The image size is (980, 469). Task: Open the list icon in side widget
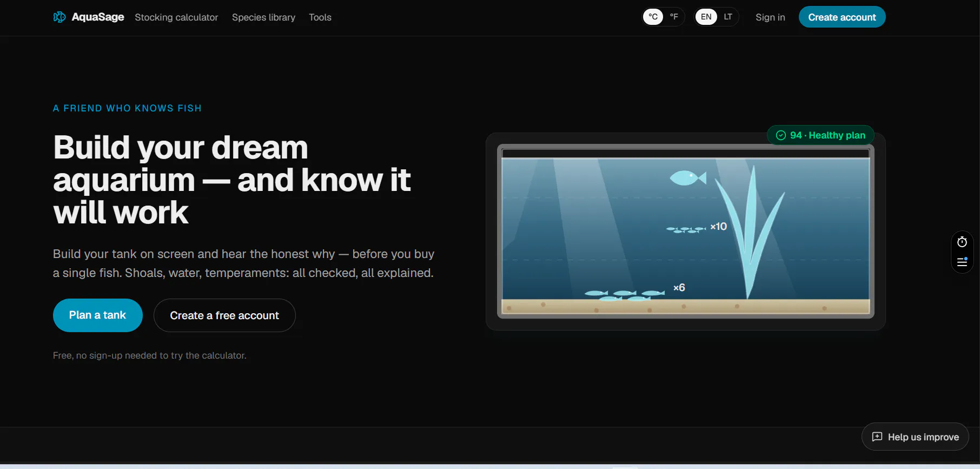pos(962,262)
